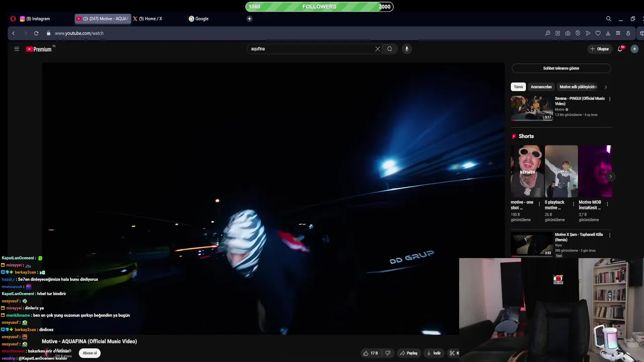Open the find-in-page zoom icon in address bar
644x362 pixels.
pyautogui.click(x=548, y=33)
